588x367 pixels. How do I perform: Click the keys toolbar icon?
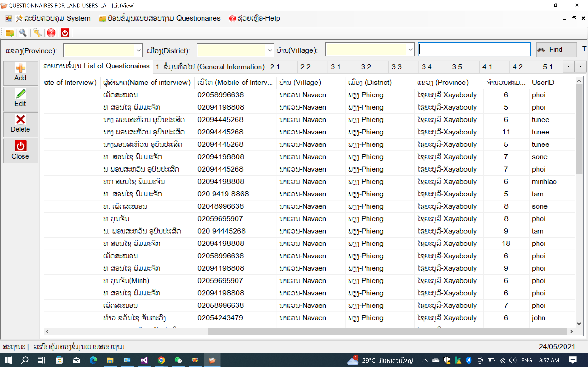pos(37,33)
